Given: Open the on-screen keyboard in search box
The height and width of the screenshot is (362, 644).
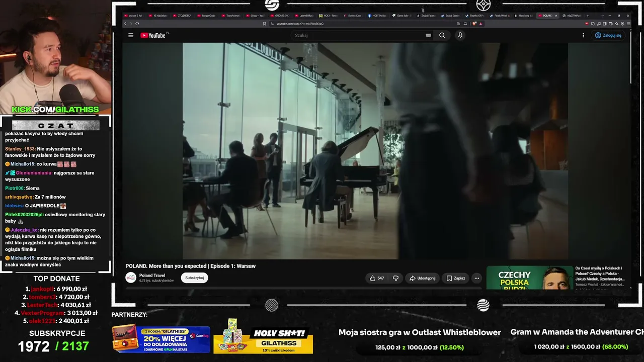Looking at the screenshot, I should coord(428,35).
